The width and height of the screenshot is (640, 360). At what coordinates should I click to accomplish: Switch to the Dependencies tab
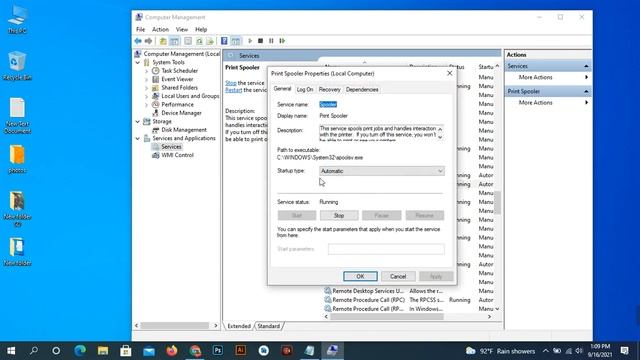coord(362,89)
